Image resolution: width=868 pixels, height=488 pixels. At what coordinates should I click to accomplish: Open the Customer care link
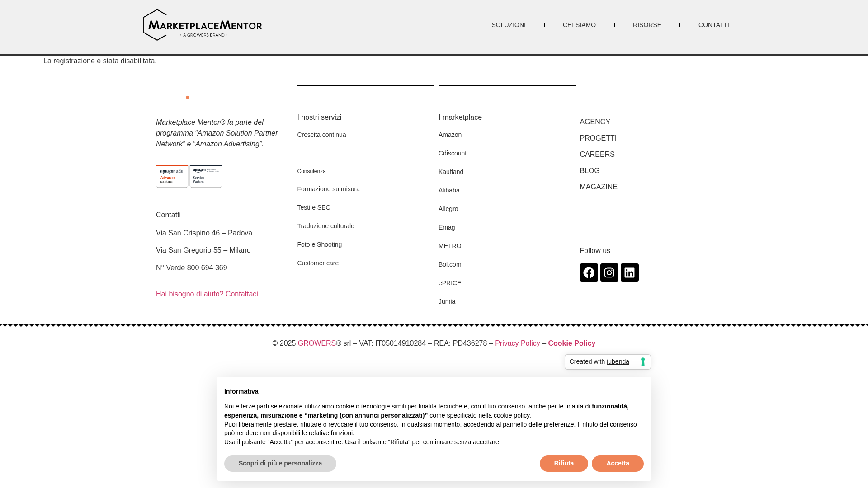pyautogui.click(x=318, y=263)
